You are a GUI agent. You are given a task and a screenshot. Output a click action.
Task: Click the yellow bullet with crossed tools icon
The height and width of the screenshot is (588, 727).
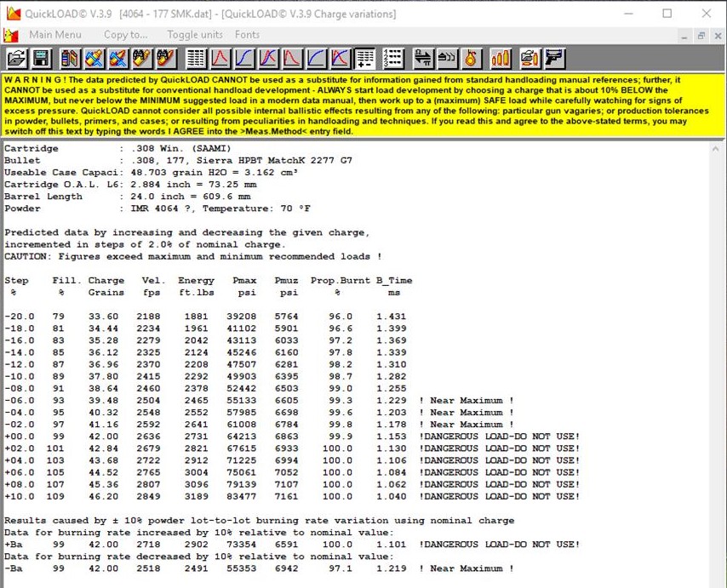point(94,59)
